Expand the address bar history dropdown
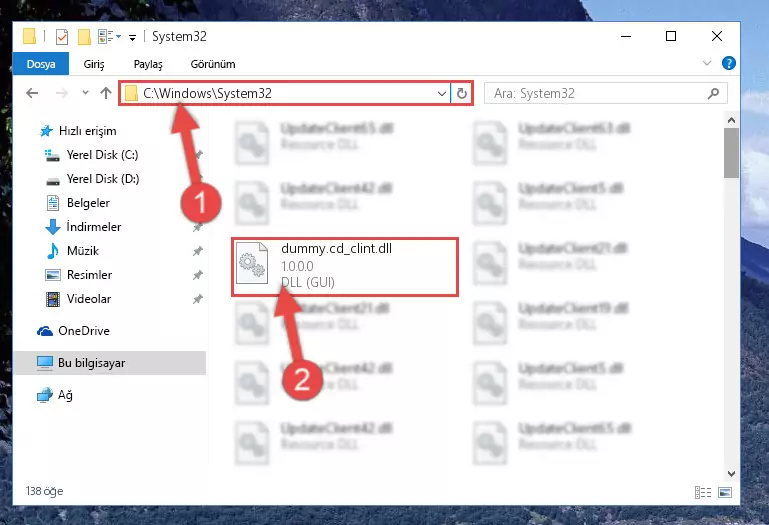This screenshot has width=769, height=525. coord(442,93)
